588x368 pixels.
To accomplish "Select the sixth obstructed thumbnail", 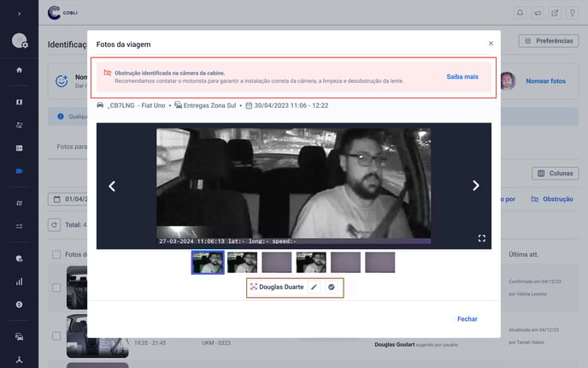I will (379, 262).
